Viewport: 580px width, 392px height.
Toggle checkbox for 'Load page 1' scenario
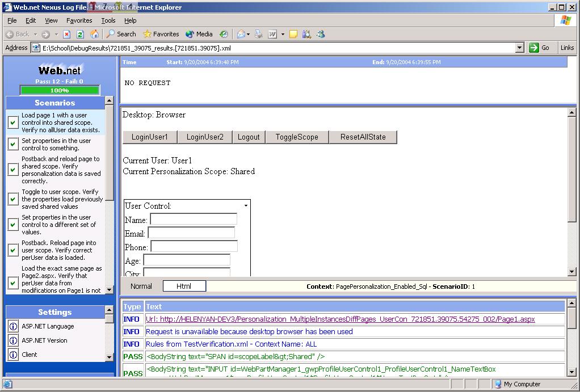tap(13, 123)
